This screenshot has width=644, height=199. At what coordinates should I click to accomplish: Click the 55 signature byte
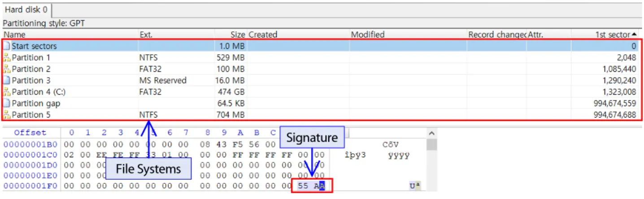tap(303, 186)
